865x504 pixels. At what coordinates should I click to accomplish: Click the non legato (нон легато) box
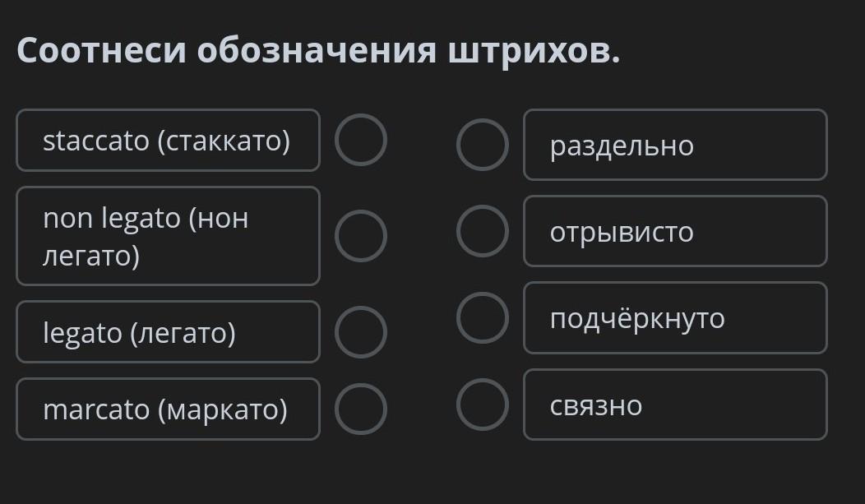tap(168, 236)
